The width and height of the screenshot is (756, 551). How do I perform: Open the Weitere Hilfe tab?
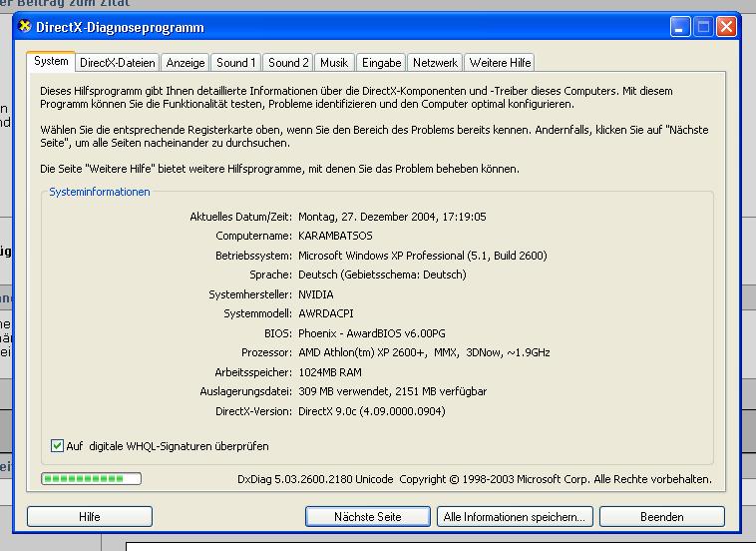(x=500, y=63)
